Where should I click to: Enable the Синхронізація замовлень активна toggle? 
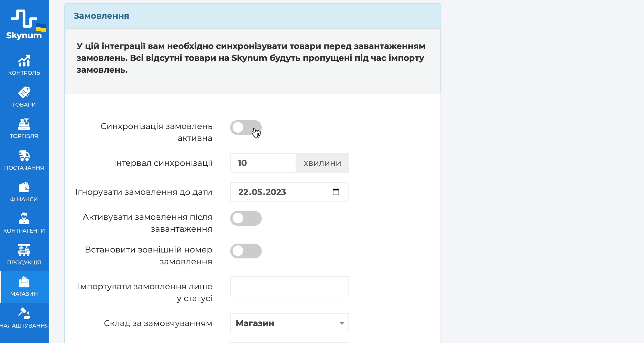[x=246, y=128]
